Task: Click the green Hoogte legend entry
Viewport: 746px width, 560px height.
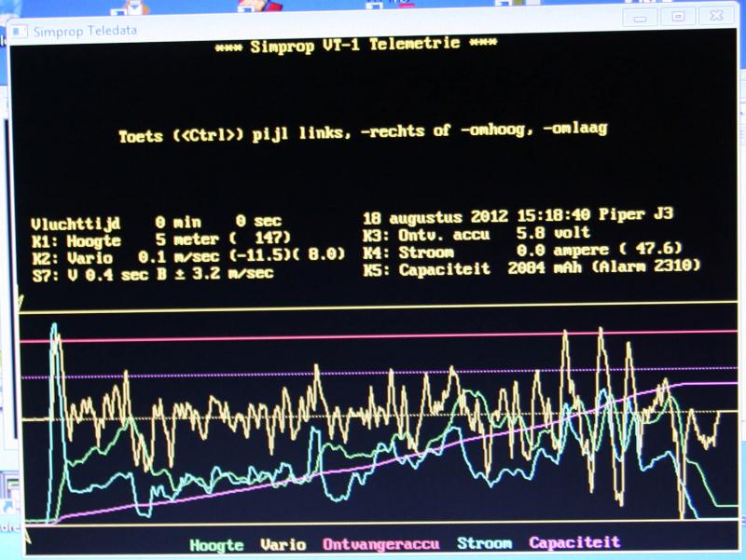Action: pos(216,545)
